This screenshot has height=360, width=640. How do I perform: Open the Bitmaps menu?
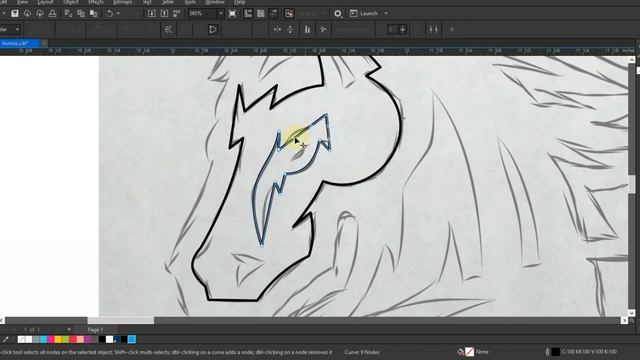click(x=122, y=2)
